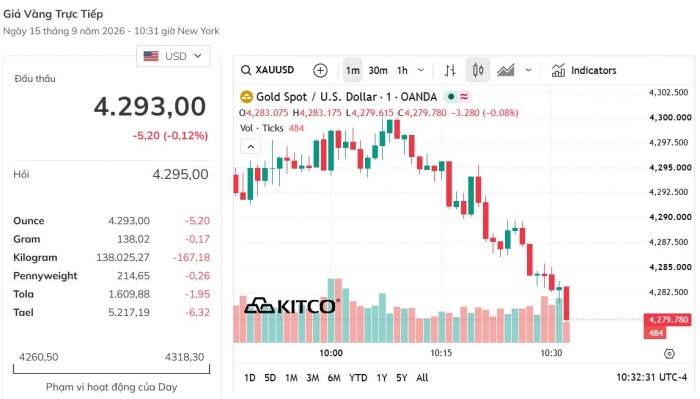Switch to the 30m interval
Image resolution: width=700 pixels, height=399 pixels.
378,70
